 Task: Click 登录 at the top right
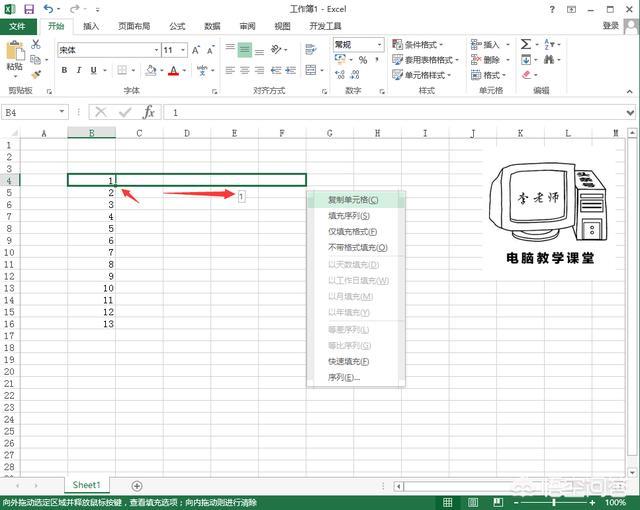tap(611, 26)
